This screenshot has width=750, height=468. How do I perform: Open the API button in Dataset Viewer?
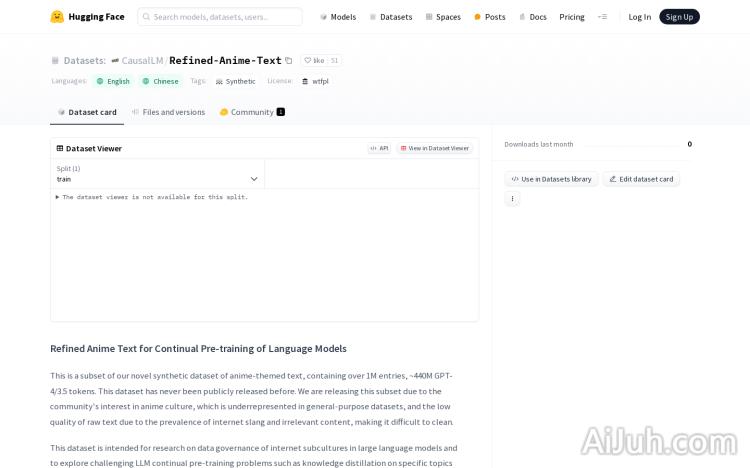pos(379,148)
